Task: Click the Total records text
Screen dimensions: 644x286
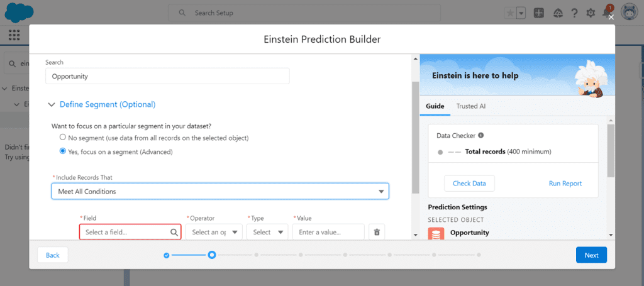Action: pyautogui.click(x=485, y=152)
